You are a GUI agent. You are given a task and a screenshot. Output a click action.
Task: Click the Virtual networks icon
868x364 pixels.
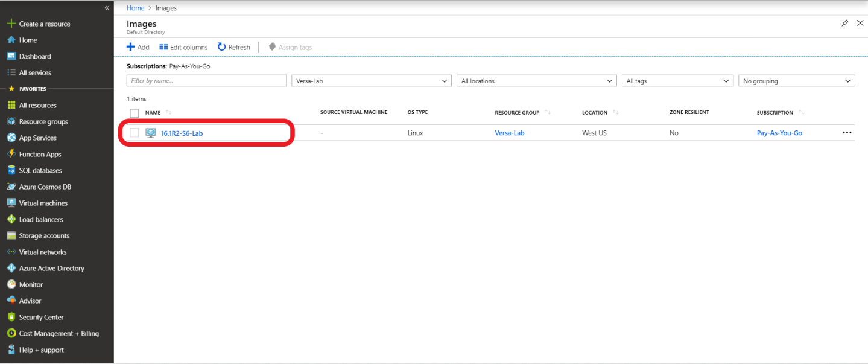pyautogui.click(x=11, y=252)
